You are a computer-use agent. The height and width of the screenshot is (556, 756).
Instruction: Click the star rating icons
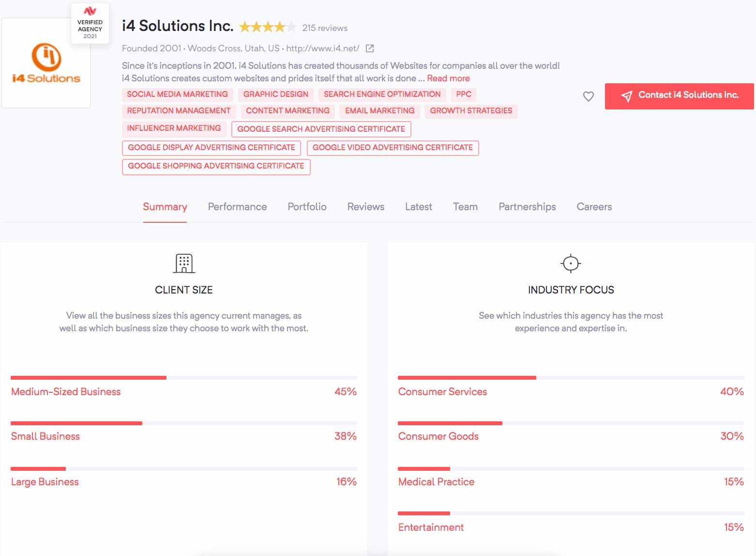click(268, 27)
